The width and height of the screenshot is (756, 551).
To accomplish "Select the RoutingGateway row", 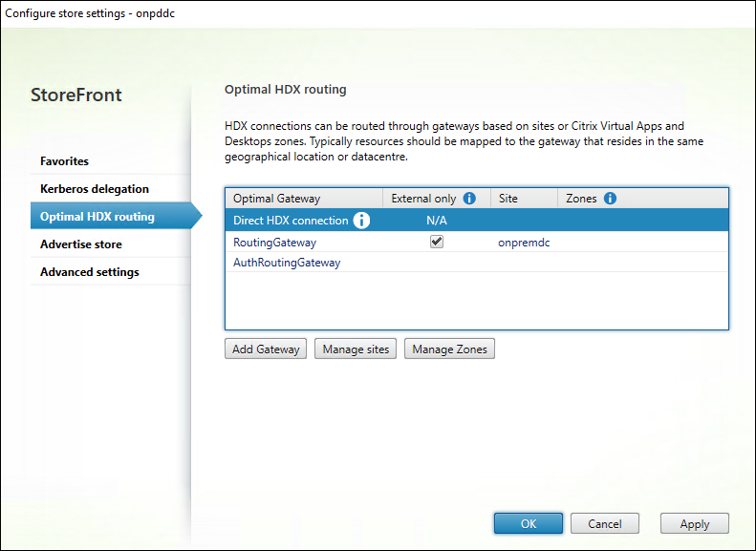I will pos(274,243).
